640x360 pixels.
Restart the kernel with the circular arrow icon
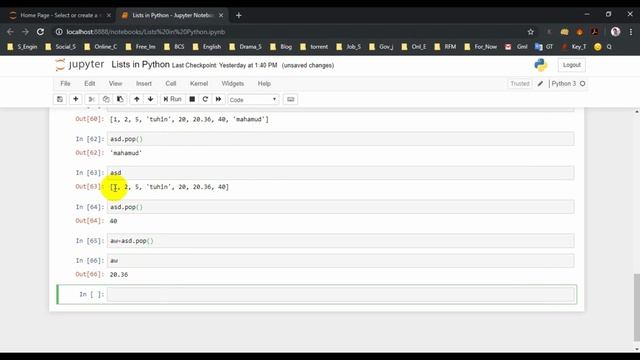tap(205, 99)
